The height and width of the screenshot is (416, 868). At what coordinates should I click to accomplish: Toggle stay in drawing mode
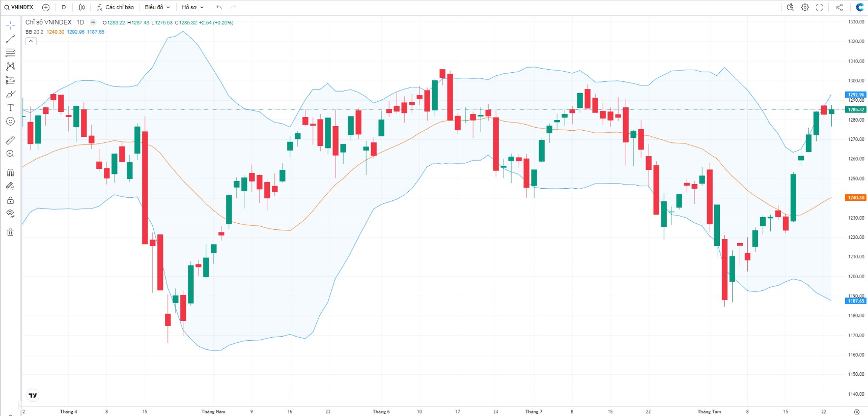pos(10,186)
